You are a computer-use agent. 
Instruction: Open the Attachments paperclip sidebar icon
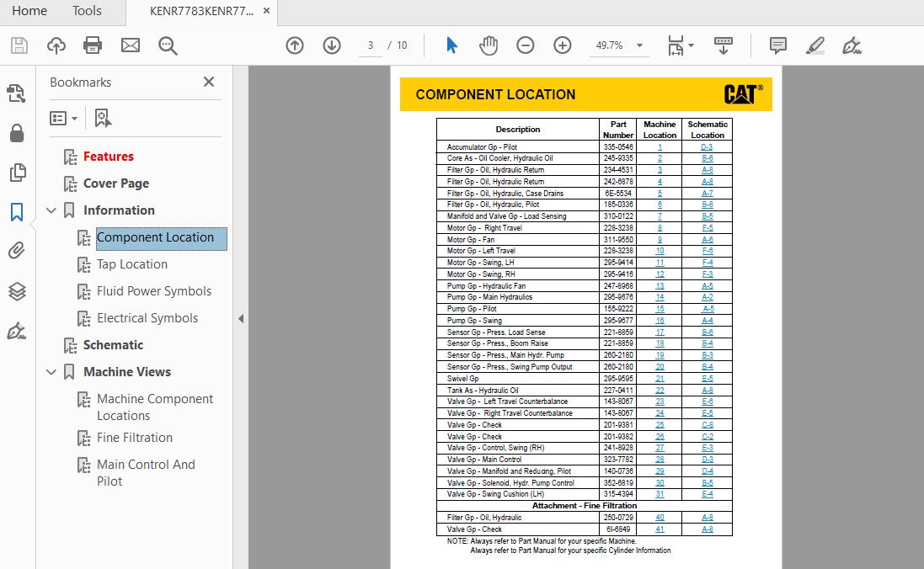(x=17, y=251)
